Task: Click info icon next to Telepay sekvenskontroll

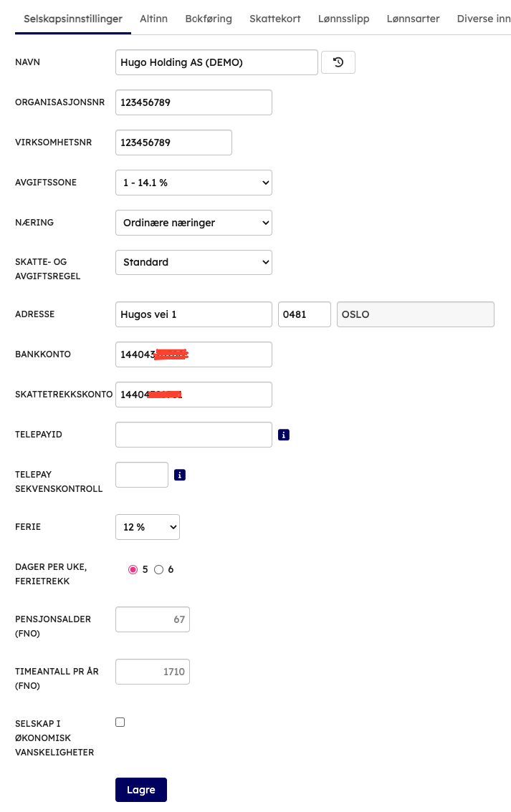Action: (180, 475)
